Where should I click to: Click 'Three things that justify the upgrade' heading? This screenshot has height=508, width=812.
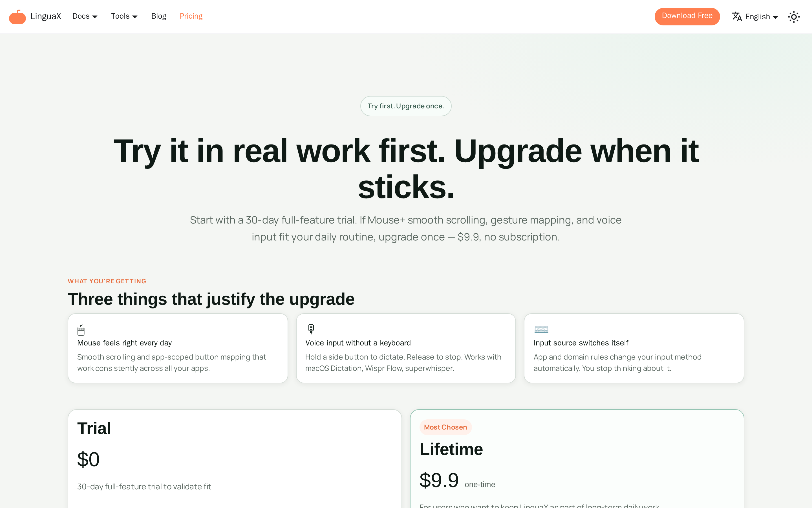coord(211,299)
